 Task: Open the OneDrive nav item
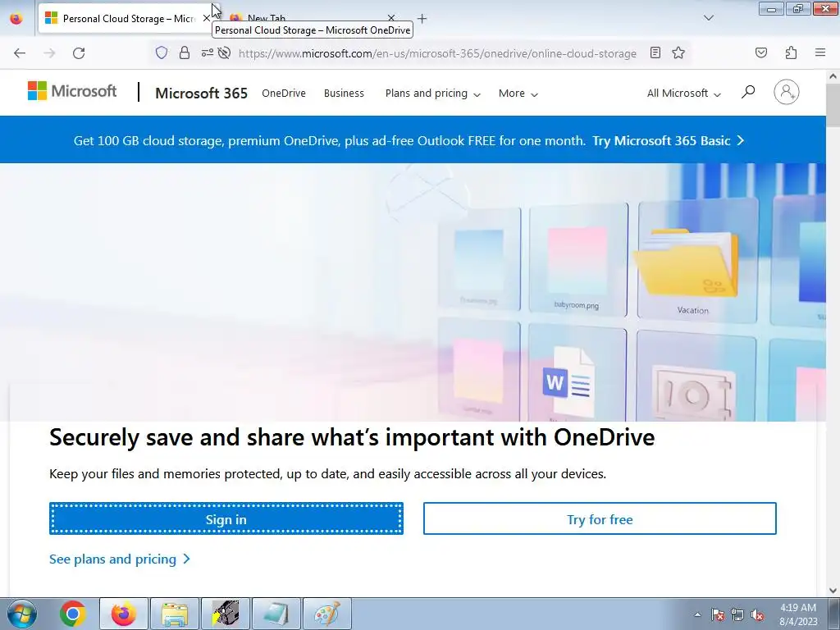[x=284, y=94]
